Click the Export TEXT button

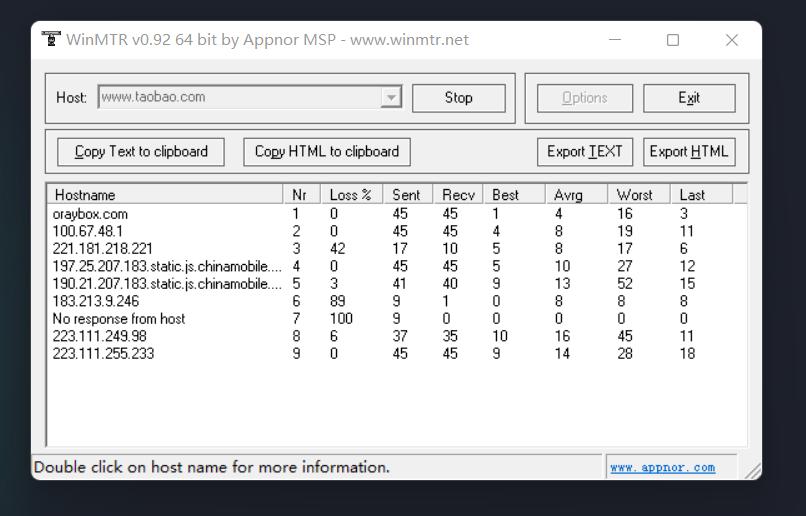click(585, 152)
